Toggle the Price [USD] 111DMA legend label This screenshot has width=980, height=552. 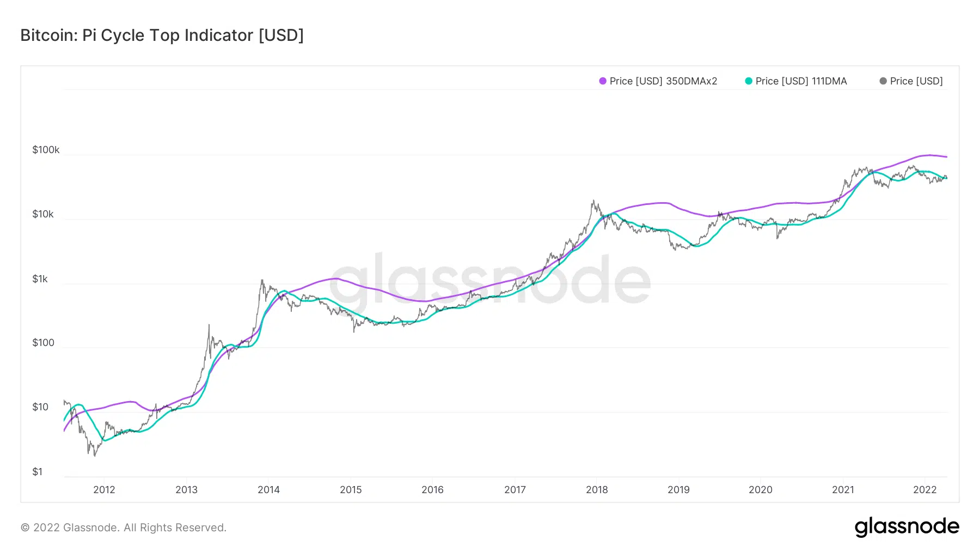point(801,81)
